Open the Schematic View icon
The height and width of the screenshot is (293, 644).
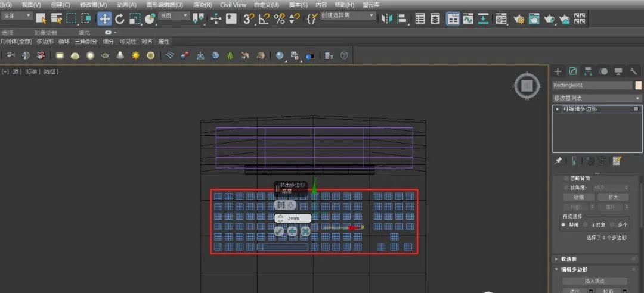(483, 18)
